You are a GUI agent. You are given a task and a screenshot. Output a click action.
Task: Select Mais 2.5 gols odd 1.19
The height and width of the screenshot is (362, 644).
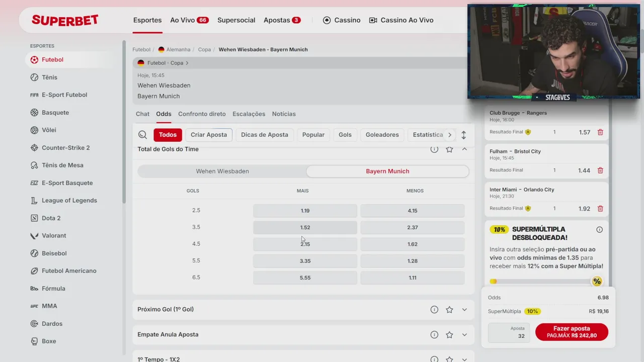(x=305, y=211)
